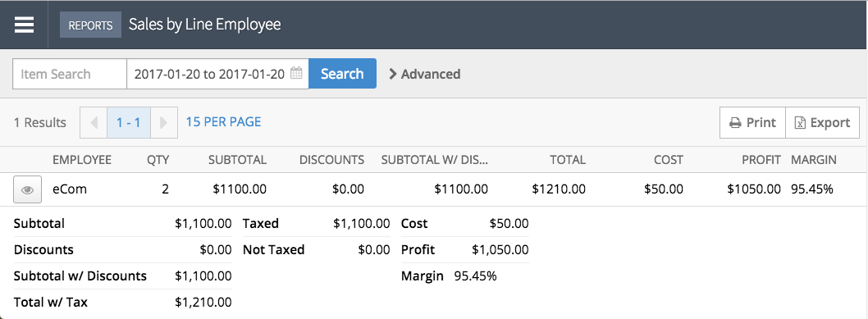Viewport: 868px width, 319px height.
Task: Go to previous results page arrow
Action: [x=94, y=122]
